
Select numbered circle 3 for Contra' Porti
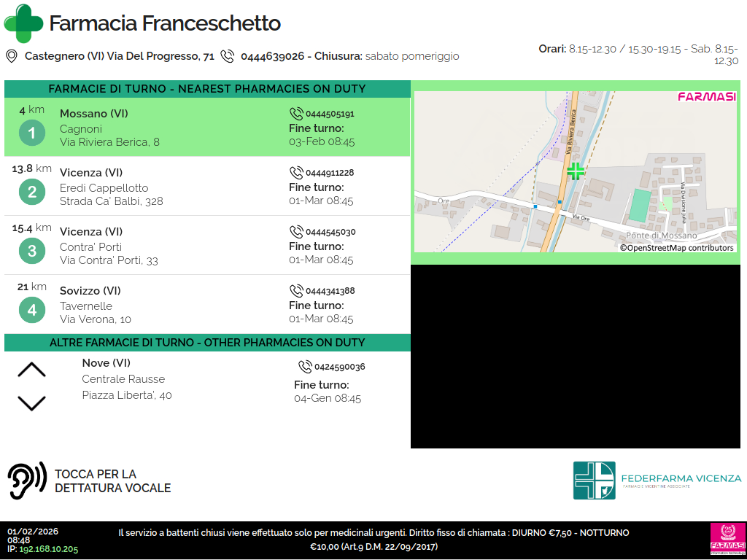pyautogui.click(x=31, y=252)
